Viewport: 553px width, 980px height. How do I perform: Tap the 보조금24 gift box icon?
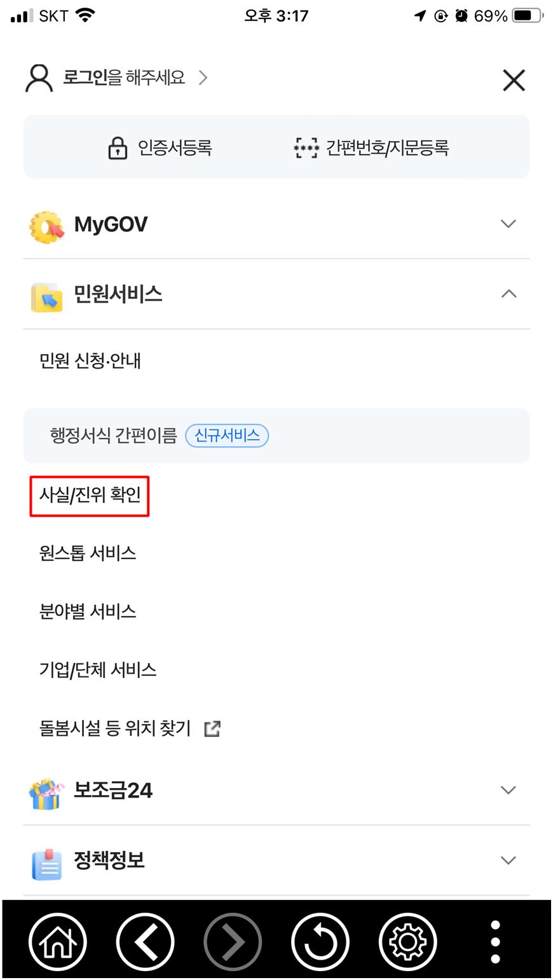47,794
